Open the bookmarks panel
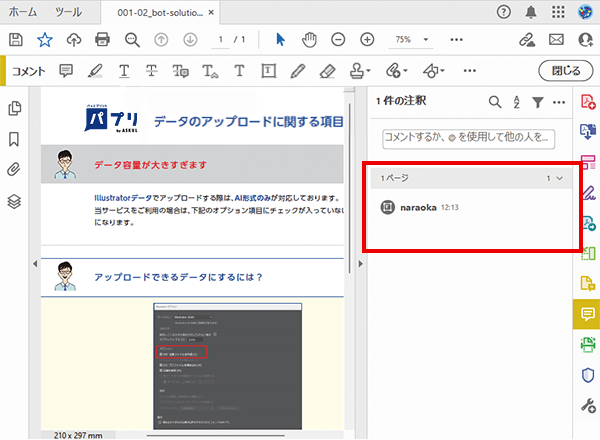This screenshot has height=440, width=600. click(14, 139)
